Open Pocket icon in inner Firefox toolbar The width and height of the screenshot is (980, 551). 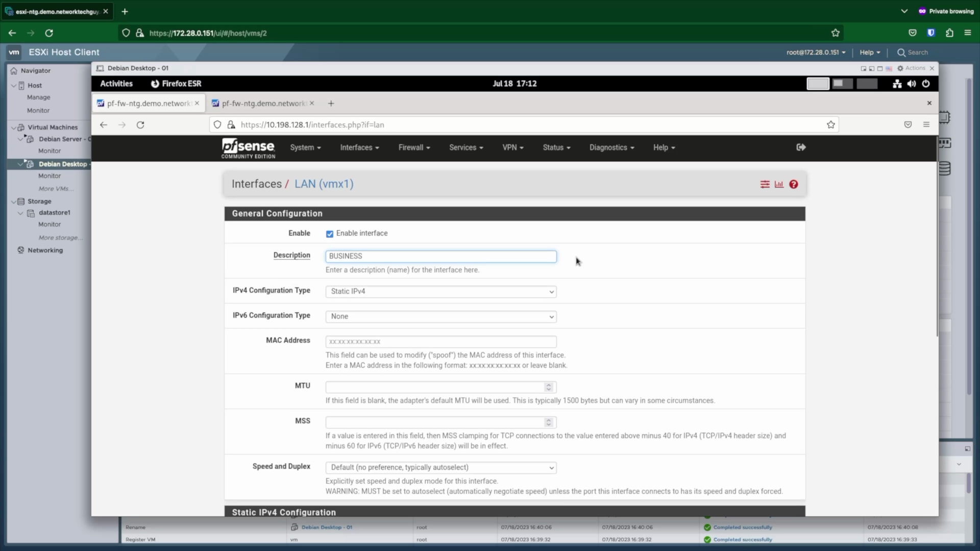coord(908,125)
